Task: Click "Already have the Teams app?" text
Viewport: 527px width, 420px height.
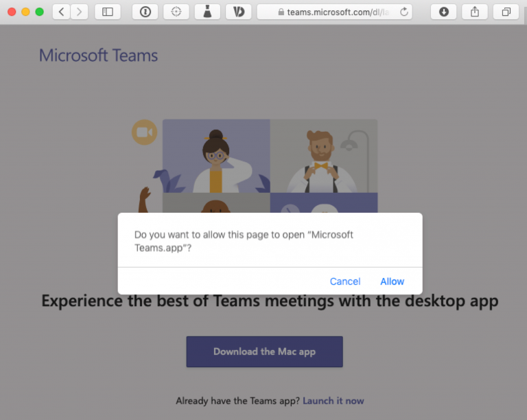Action: tap(237, 401)
